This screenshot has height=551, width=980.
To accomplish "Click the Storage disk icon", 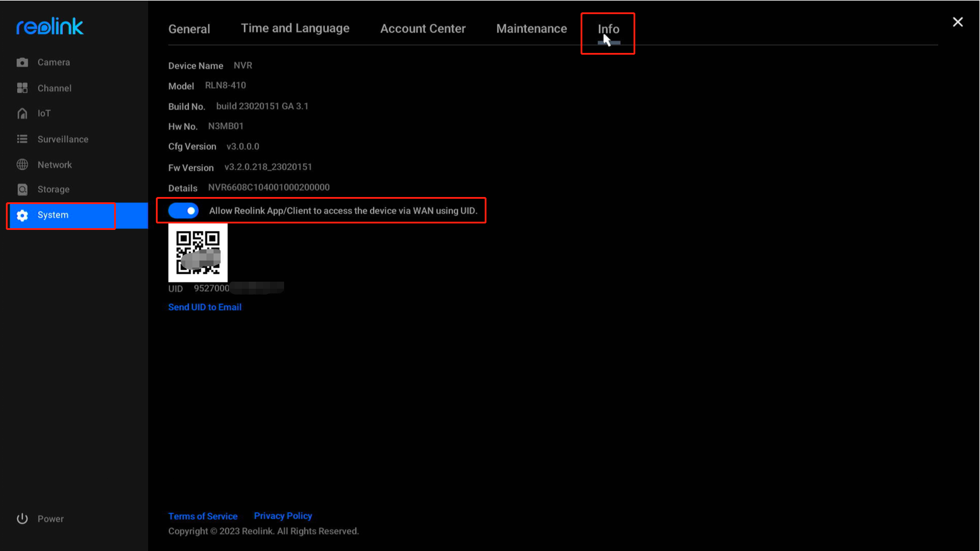I will [x=22, y=189].
